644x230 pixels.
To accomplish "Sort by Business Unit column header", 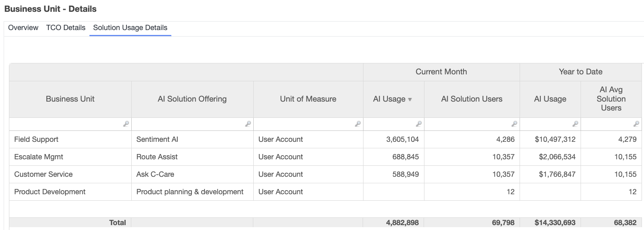I will pyautogui.click(x=70, y=99).
